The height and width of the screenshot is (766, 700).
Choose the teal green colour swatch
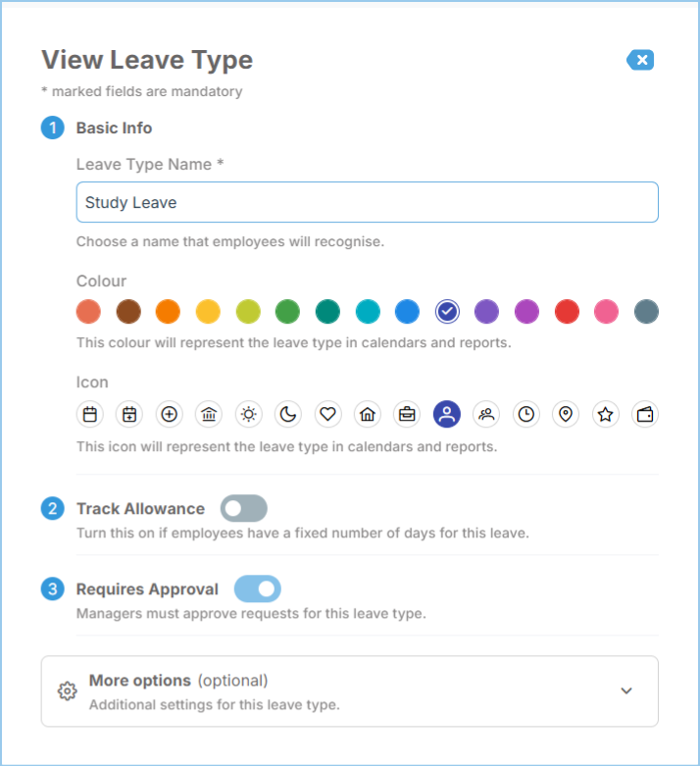tap(327, 312)
